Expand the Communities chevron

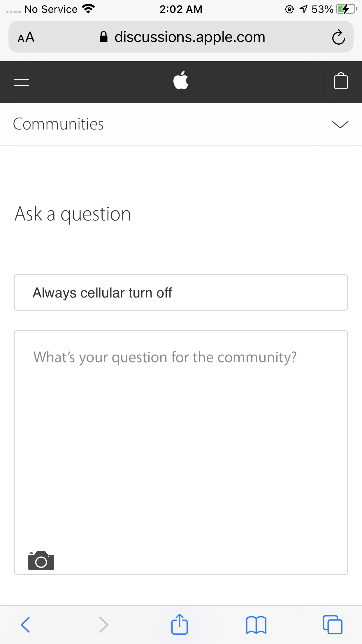pos(340,124)
